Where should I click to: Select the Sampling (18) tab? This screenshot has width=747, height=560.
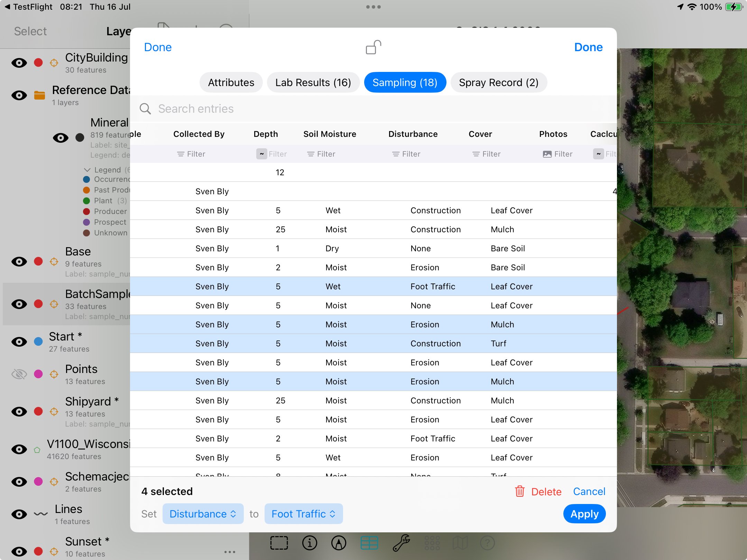(405, 82)
